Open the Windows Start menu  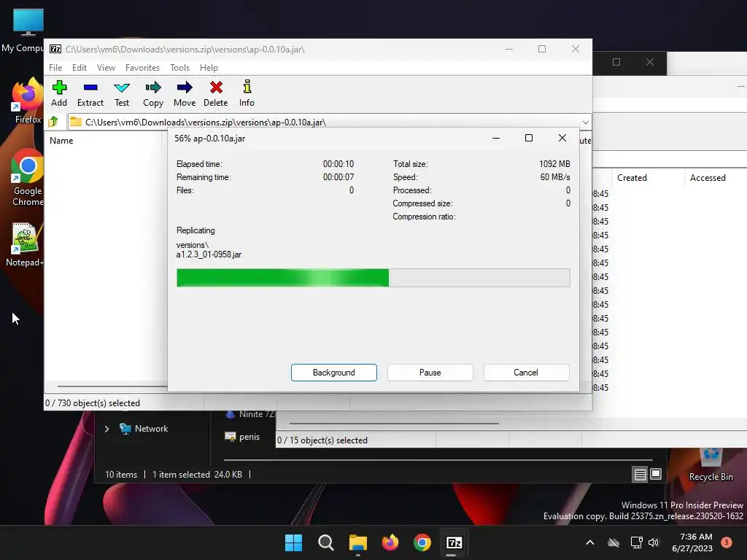[x=293, y=542]
